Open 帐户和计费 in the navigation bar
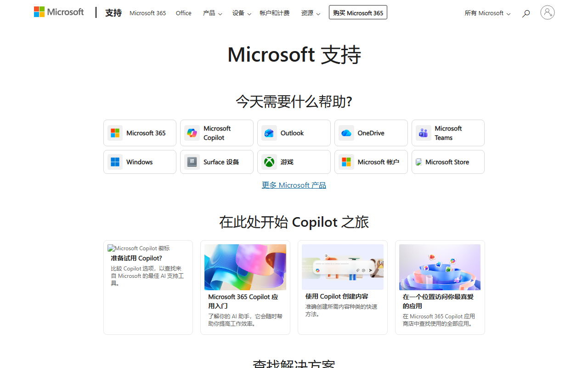 click(x=275, y=13)
